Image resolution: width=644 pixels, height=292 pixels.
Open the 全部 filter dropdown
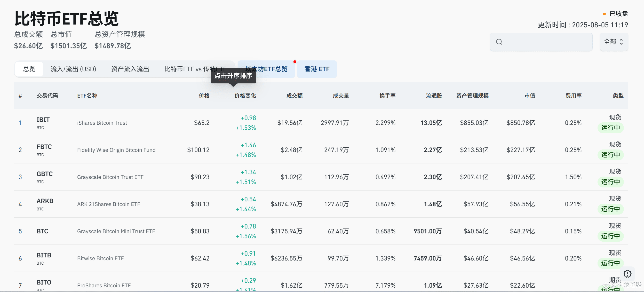click(614, 42)
